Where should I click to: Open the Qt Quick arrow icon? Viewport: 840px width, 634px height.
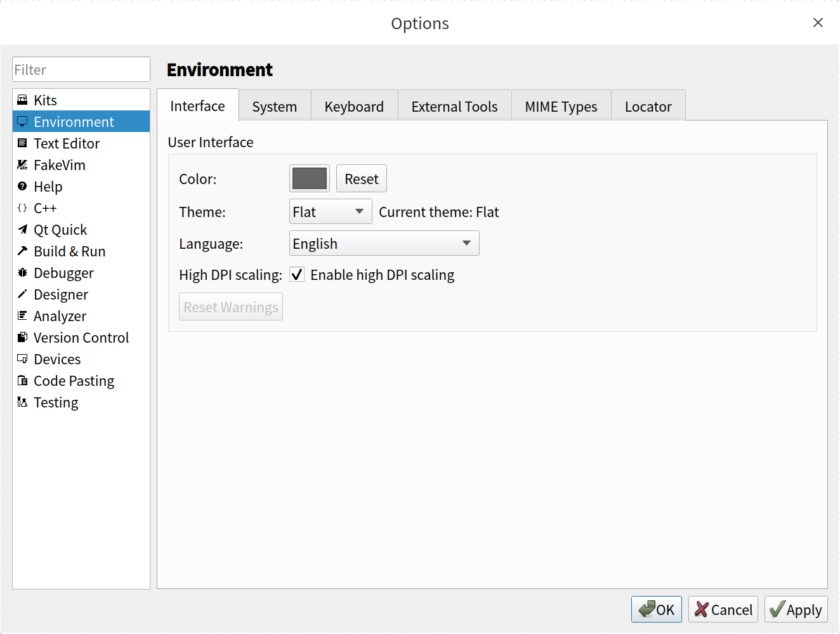click(x=22, y=230)
